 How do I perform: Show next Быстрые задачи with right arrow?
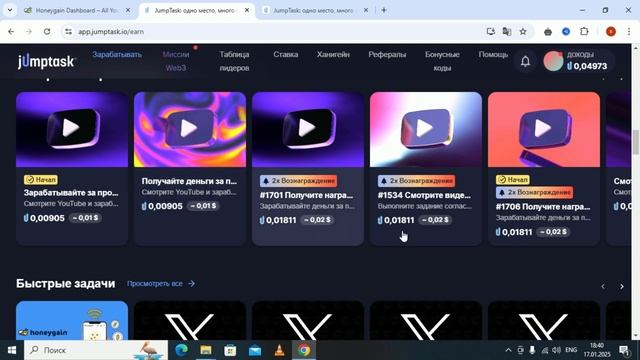point(621,287)
